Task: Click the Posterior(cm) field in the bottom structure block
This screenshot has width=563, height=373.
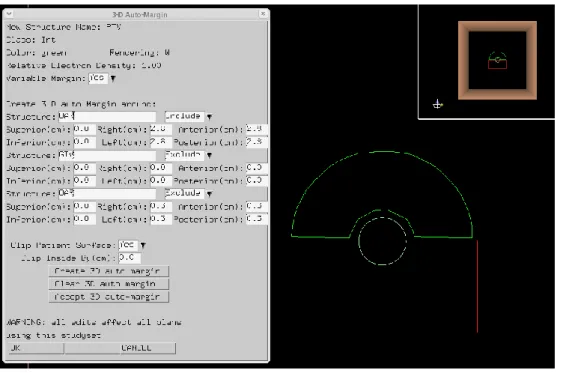Action: (x=256, y=219)
